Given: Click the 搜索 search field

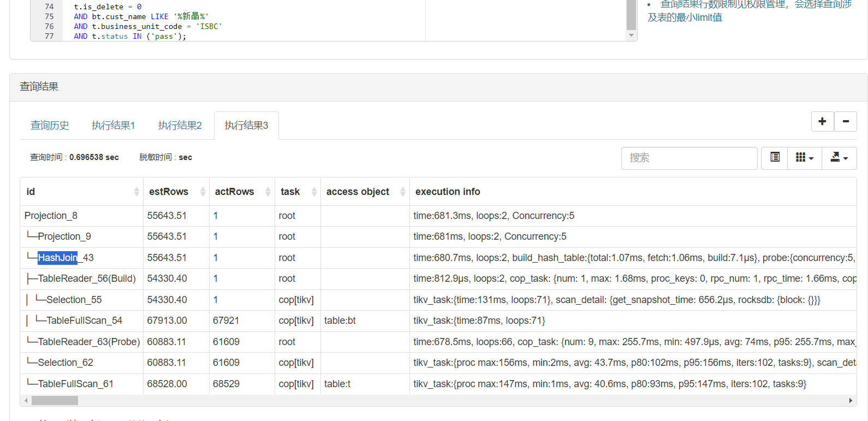Looking at the screenshot, I should (689, 158).
